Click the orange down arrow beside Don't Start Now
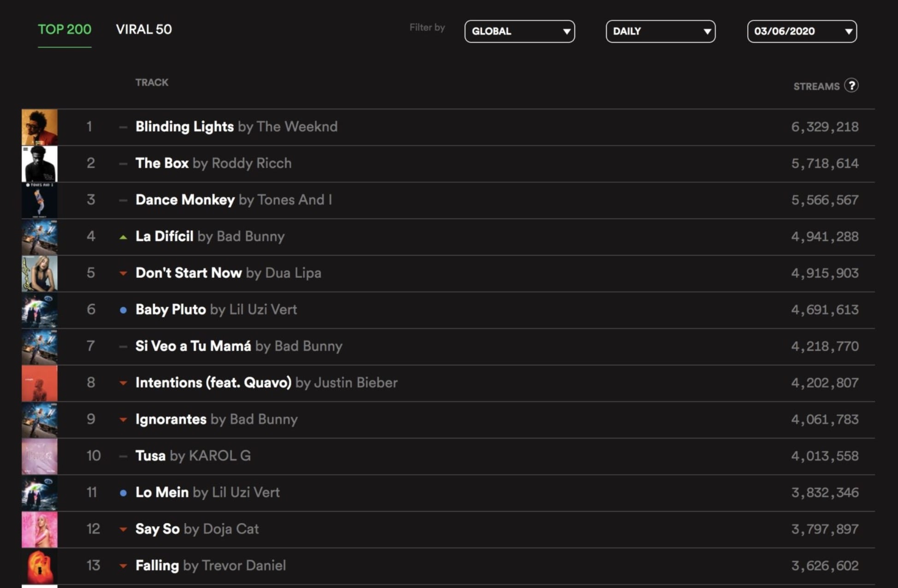Viewport: 898px width, 588px height. [122, 273]
